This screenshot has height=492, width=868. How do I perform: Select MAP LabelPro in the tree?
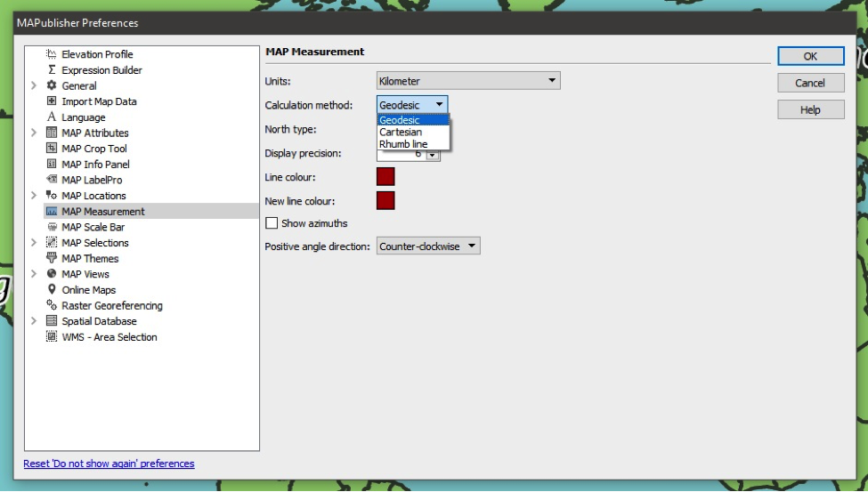click(92, 180)
